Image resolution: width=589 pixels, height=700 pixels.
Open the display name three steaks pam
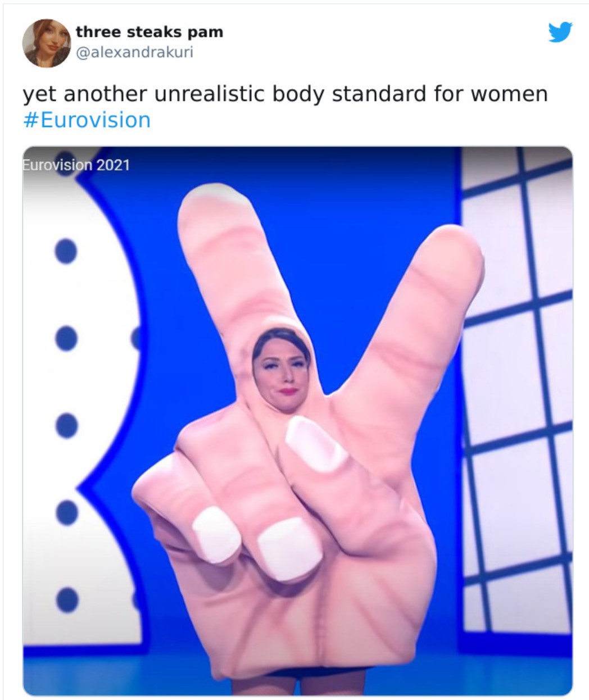[149, 31]
